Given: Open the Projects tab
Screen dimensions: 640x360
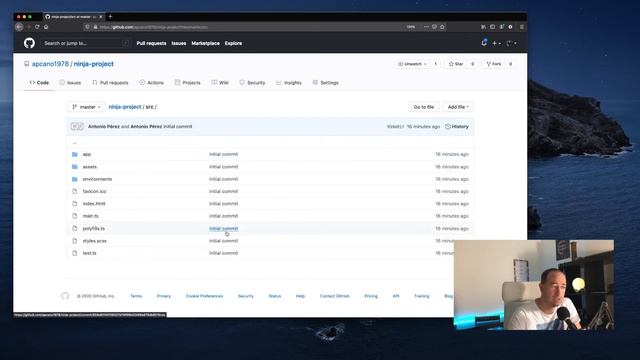Looking at the screenshot, I should (x=188, y=82).
